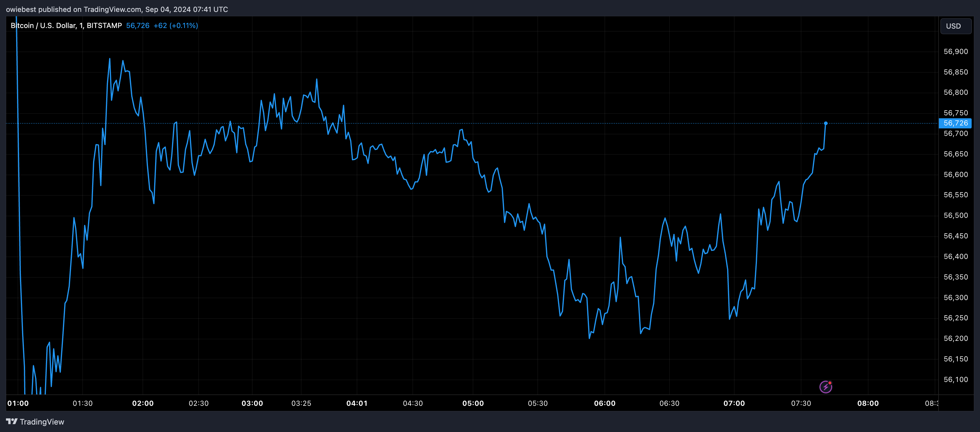Click the 04:30 time axis label
This screenshot has width=980, height=432.
point(413,403)
